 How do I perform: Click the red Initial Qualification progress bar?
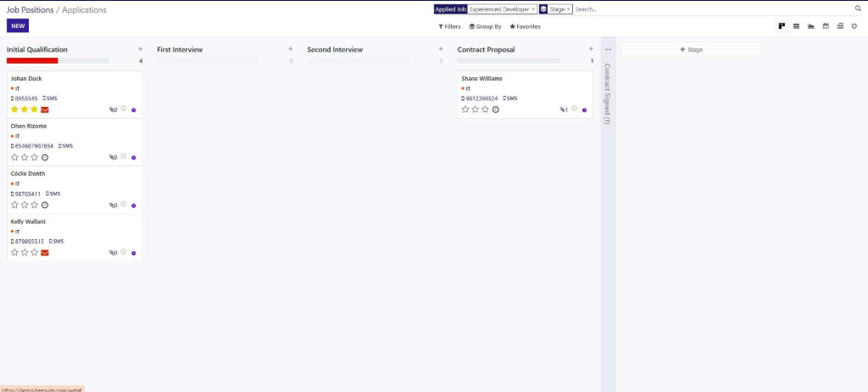[x=32, y=61]
